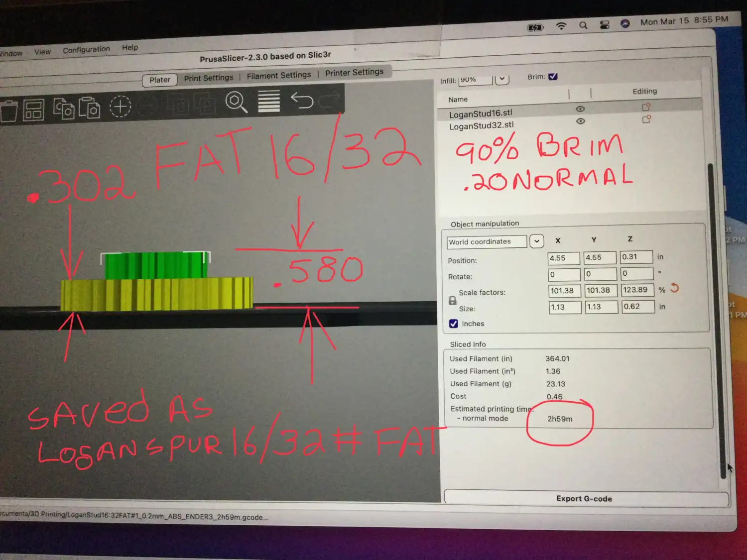The image size is (747, 560).
Task: Click the 2h59m estimated print time
Action: click(x=560, y=419)
